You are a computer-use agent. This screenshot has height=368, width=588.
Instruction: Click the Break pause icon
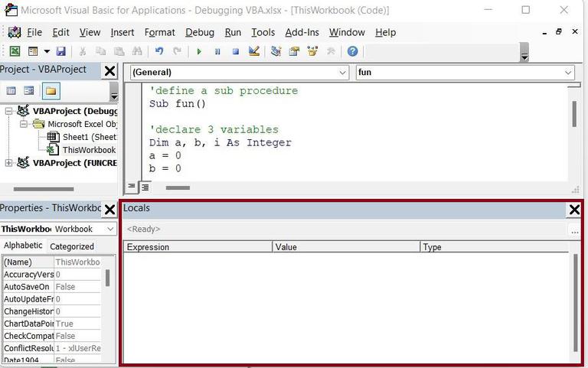click(x=217, y=51)
